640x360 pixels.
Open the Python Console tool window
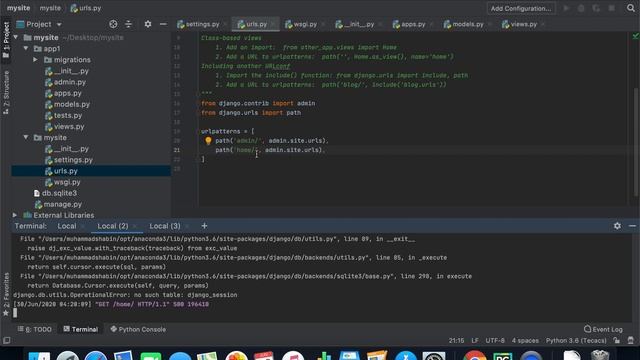tap(138, 329)
